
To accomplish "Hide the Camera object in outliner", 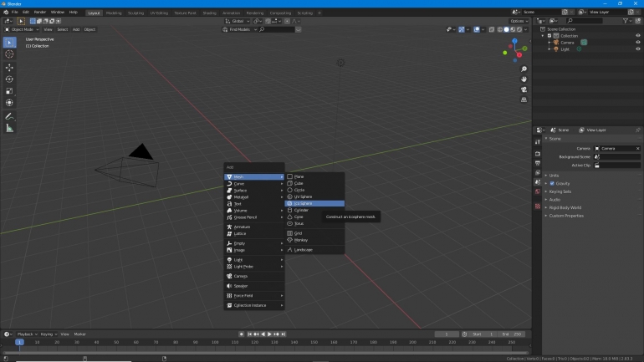I will (638, 43).
